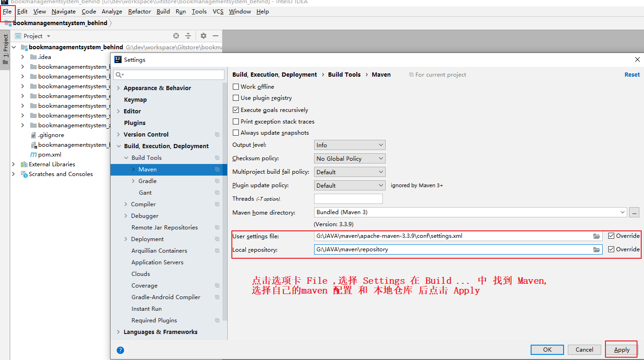Click the Cancel button
644x360 pixels.
(x=585, y=350)
